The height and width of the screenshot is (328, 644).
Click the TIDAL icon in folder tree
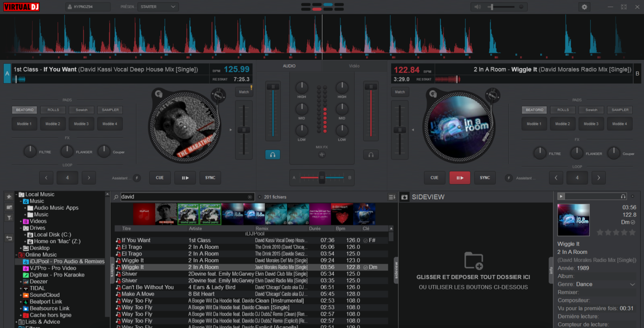pos(25,288)
